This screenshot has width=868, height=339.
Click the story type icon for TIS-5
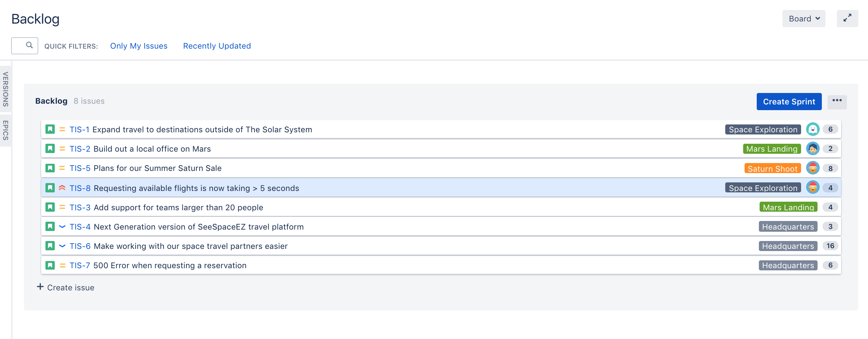pyautogui.click(x=50, y=168)
